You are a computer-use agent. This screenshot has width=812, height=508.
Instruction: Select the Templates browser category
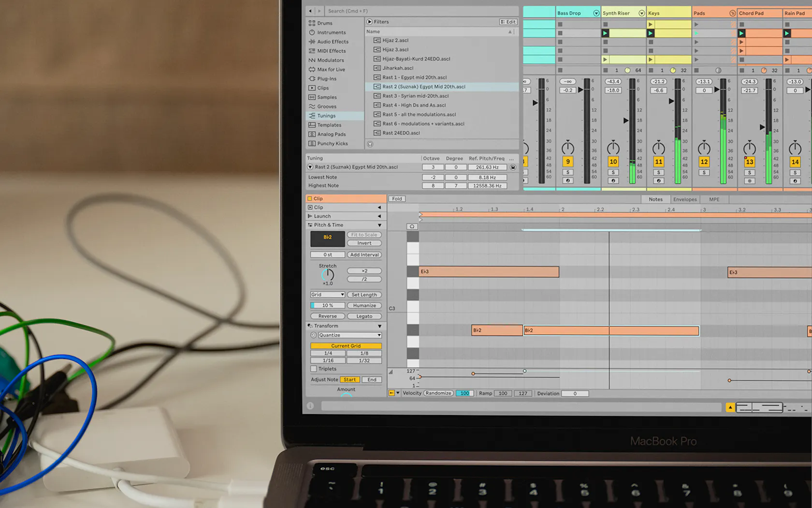point(329,124)
